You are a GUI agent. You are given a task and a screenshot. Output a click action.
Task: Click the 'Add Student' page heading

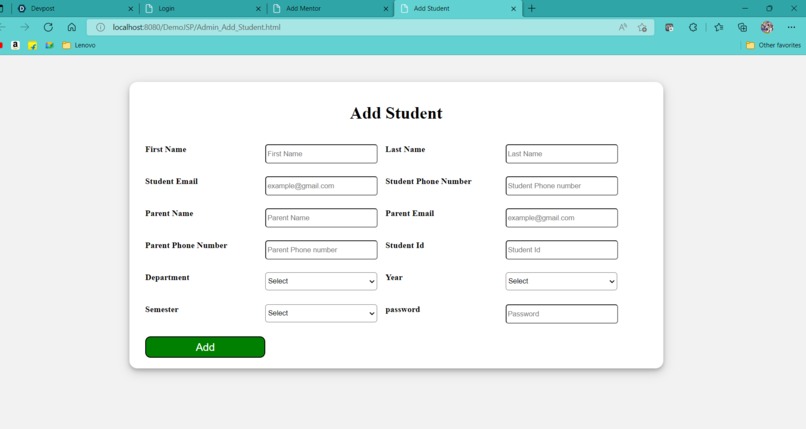[x=396, y=113]
